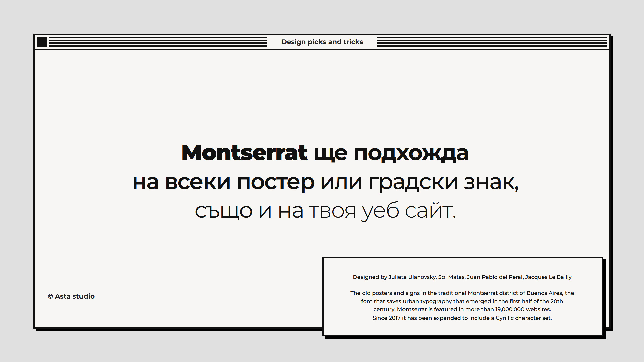Viewport: 644px width, 362px height.
Task: Click the '© Asta studio' credit
Action: pos(71,296)
